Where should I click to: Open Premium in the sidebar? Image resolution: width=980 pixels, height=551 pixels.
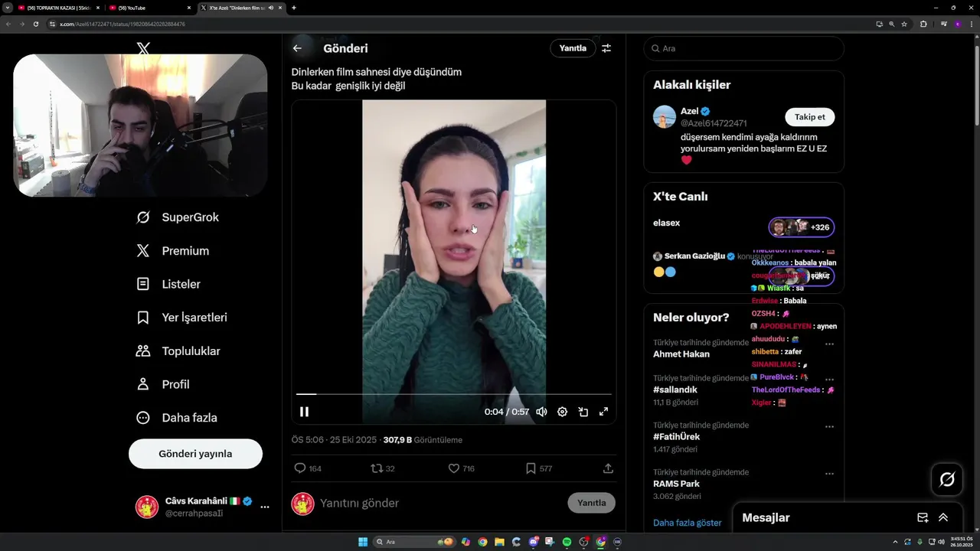[172, 251]
